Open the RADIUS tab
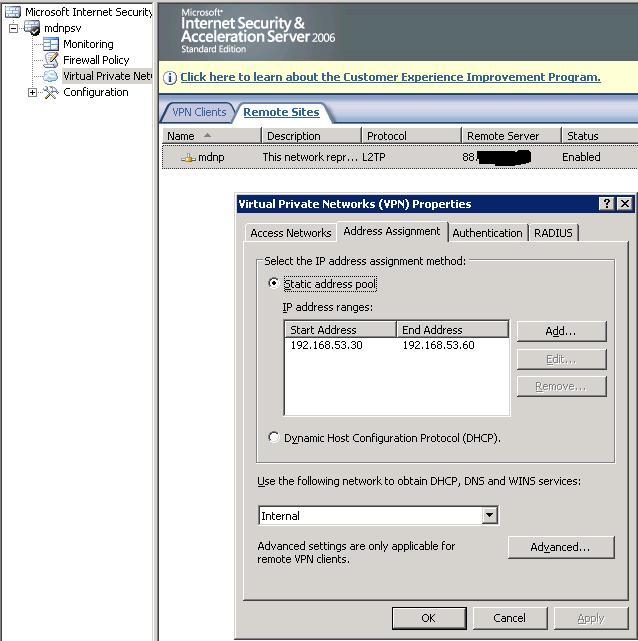Viewport: 638px width, 641px height. click(x=553, y=233)
